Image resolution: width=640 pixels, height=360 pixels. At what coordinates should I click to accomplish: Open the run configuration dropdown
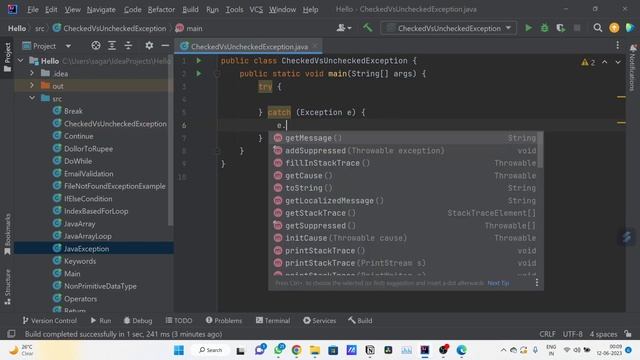coord(449,28)
